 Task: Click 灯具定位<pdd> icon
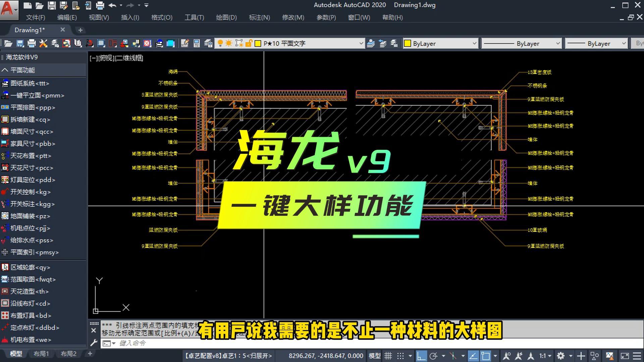pos(5,180)
